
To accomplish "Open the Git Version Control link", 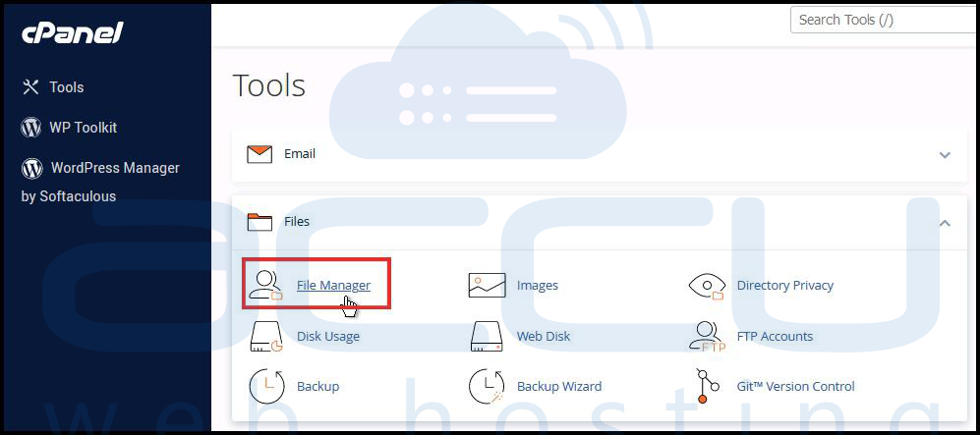I will (x=795, y=386).
